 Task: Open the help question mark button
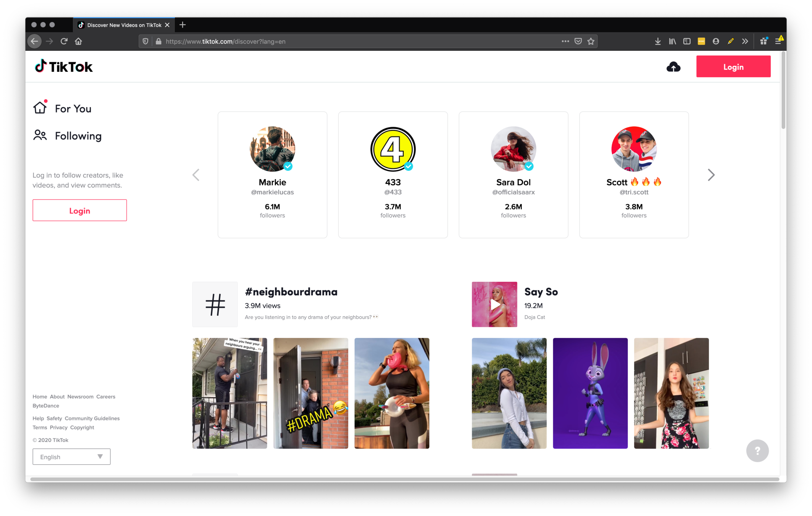click(x=757, y=451)
